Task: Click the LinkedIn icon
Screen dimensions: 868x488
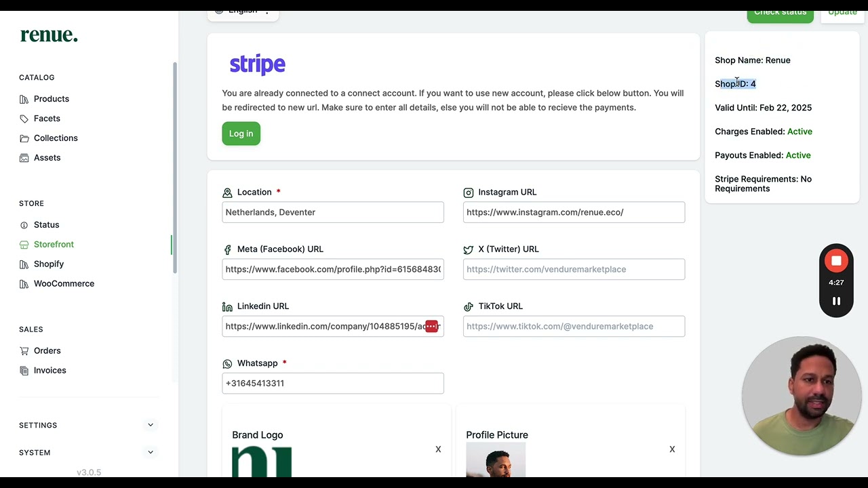Action: [x=227, y=307]
